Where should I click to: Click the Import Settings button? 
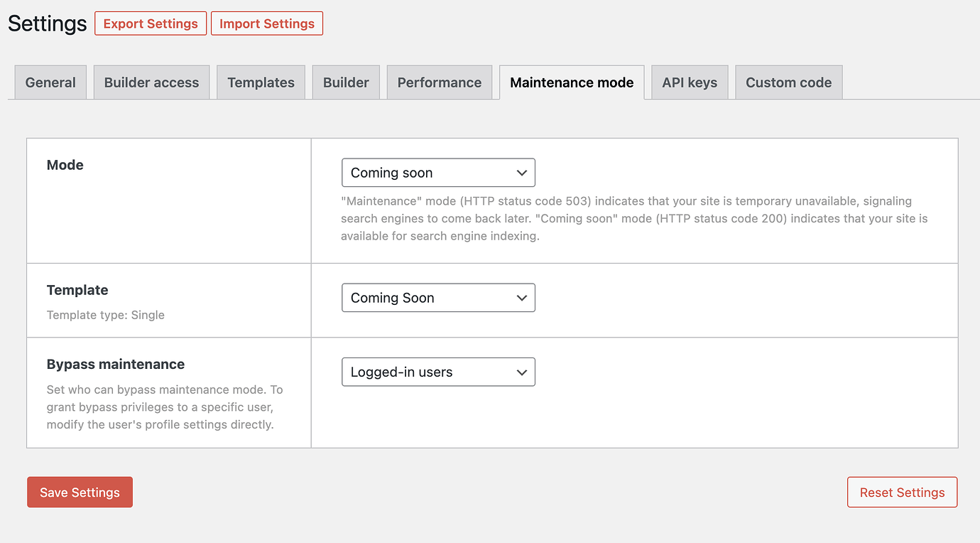[x=266, y=23]
